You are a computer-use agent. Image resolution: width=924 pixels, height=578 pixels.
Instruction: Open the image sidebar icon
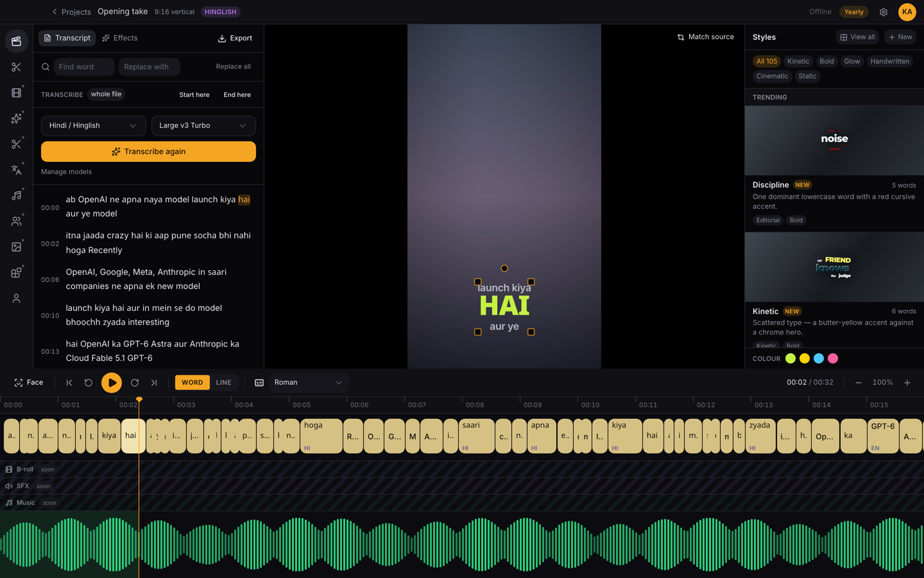pos(16,247)
